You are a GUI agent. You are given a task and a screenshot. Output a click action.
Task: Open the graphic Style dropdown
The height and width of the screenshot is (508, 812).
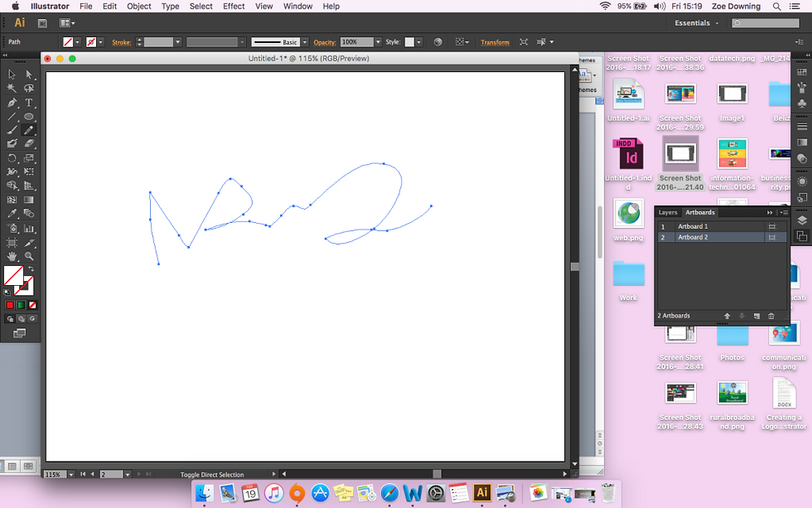pyautogui.click(x=419, y=42)
